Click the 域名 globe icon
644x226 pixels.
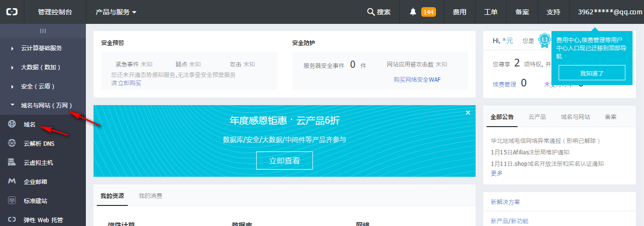pos(12,124)
